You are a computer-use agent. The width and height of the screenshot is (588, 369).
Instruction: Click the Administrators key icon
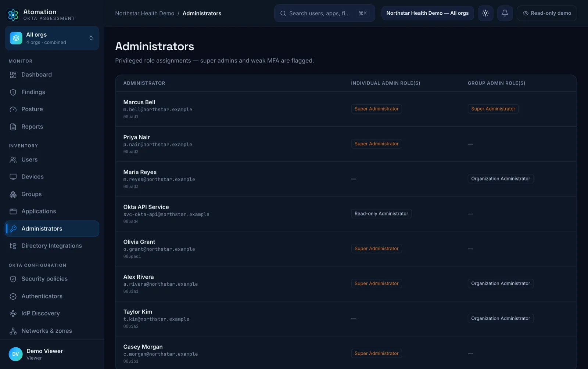point(13,229)
